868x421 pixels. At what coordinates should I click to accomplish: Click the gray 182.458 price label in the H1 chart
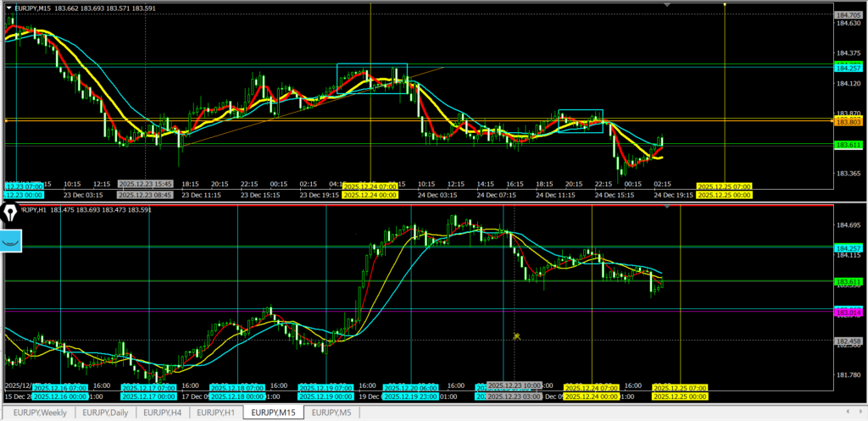coord(848,341)
